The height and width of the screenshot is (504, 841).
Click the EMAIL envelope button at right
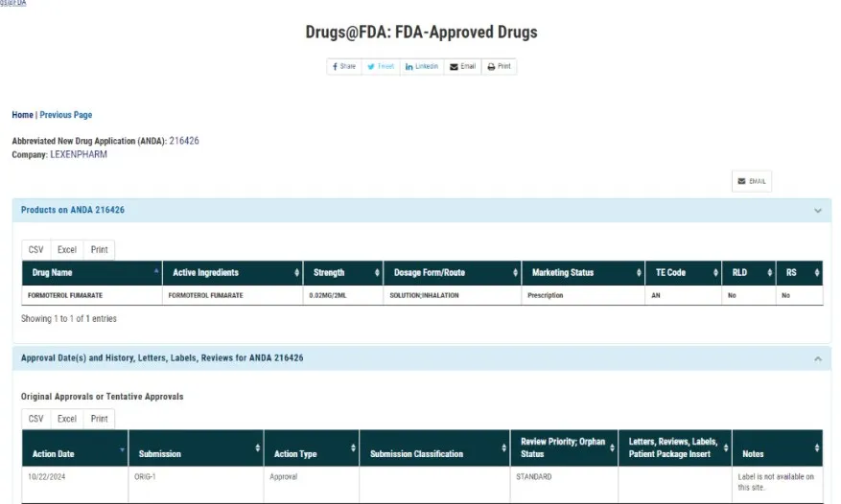pyautogui.click(x=751, y=181)
